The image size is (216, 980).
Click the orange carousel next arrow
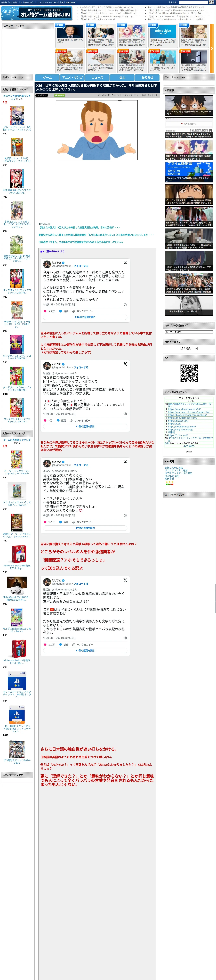pos(212,49)
